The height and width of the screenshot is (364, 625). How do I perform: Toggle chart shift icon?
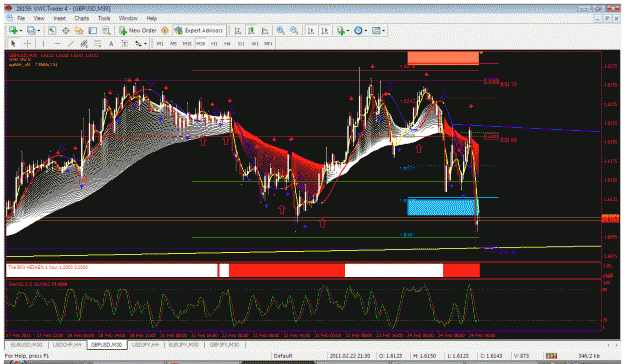pyautogui.click(x=325, y=31)
